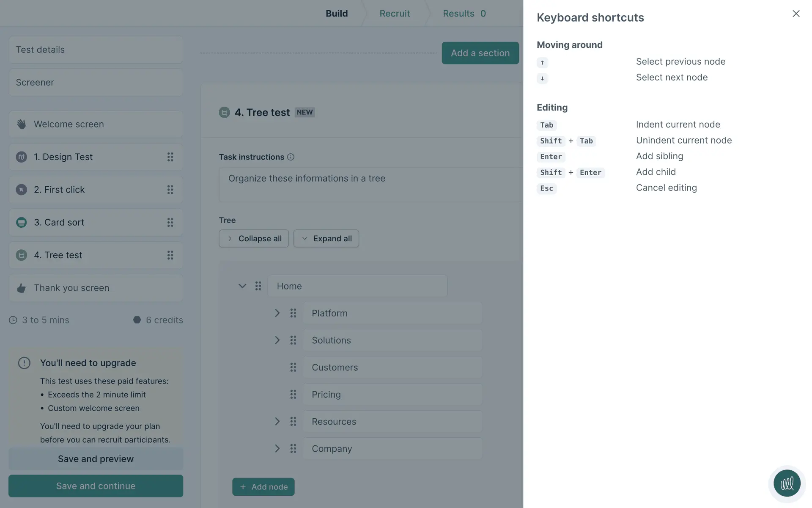Viewport: 812px width, 508px height.
Task: Open the Results tab
Action: [464, 14]
